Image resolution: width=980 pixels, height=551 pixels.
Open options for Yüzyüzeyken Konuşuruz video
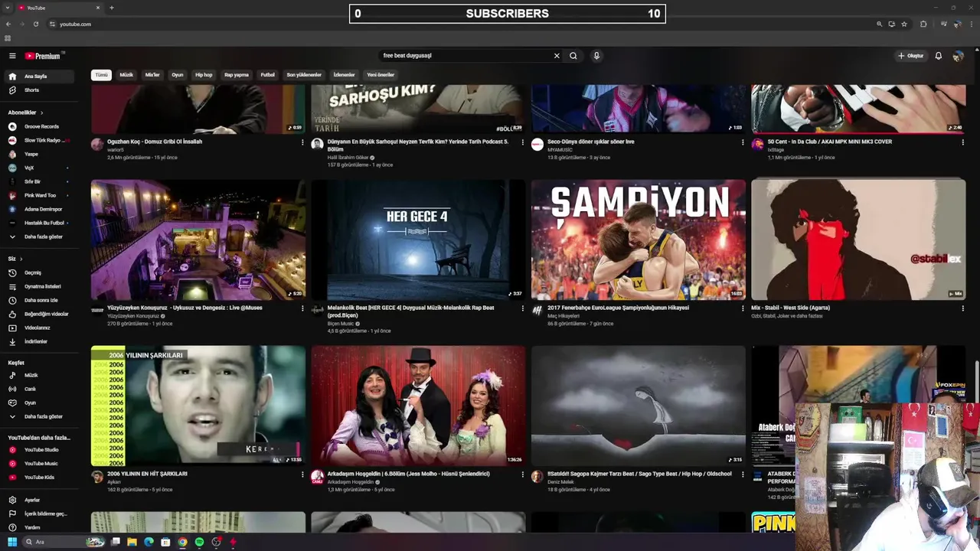[x=302, y=308]
